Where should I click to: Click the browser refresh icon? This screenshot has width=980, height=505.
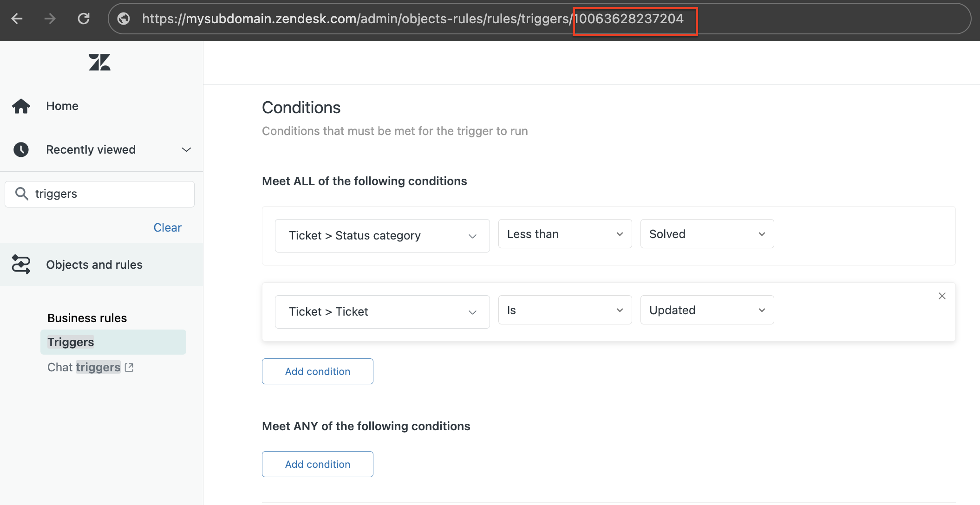tap(85, 19)
